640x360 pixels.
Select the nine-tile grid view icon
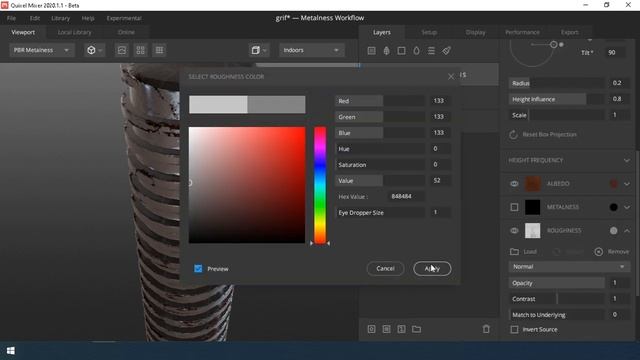pos(159,50)
